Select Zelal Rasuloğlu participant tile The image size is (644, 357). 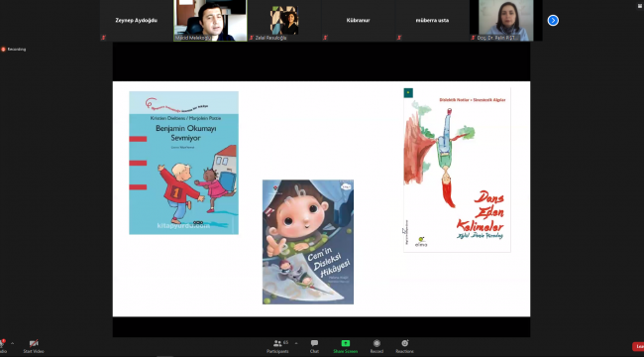click(x=284, y=21)
